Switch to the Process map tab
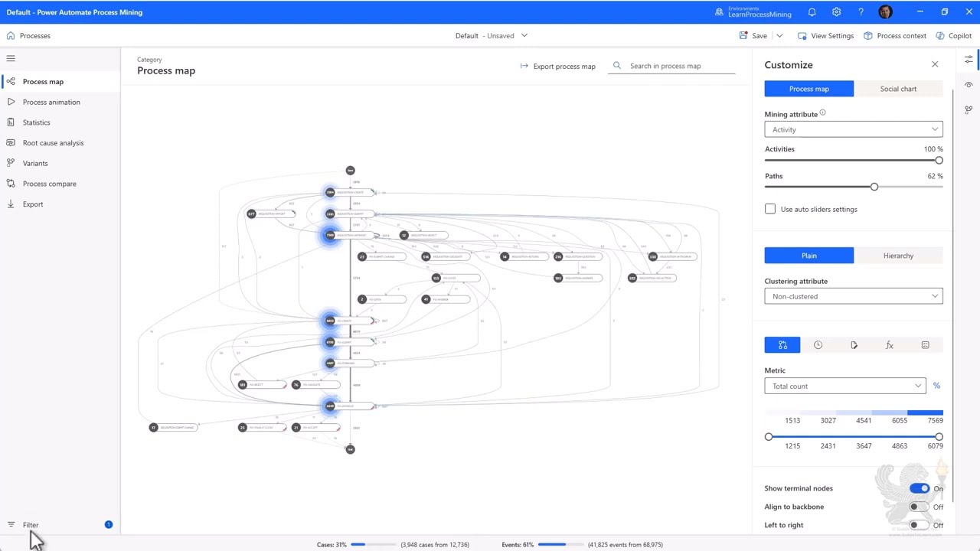 point(808,89)
